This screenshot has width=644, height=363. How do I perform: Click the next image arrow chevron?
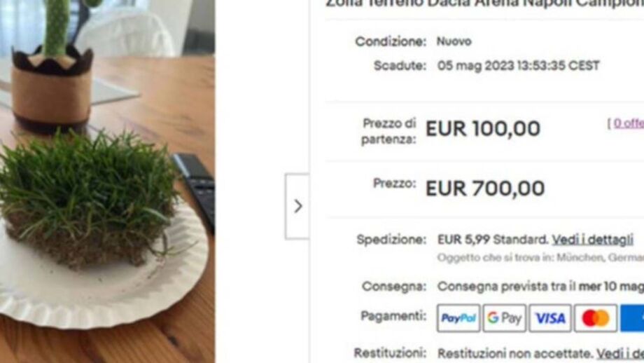pyautogui.click(x=297, y=206)
